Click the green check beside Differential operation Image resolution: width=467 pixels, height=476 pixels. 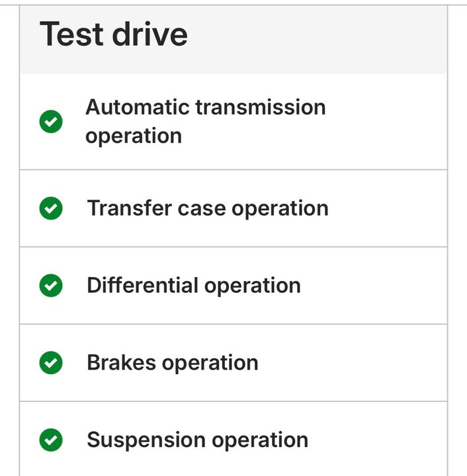pyautogui.click(x=51, y=286)
